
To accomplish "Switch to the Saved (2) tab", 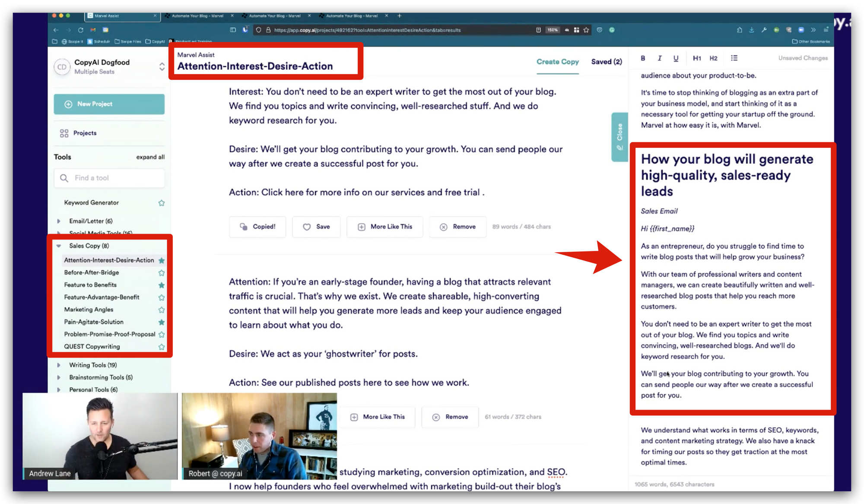I will 607,62.
